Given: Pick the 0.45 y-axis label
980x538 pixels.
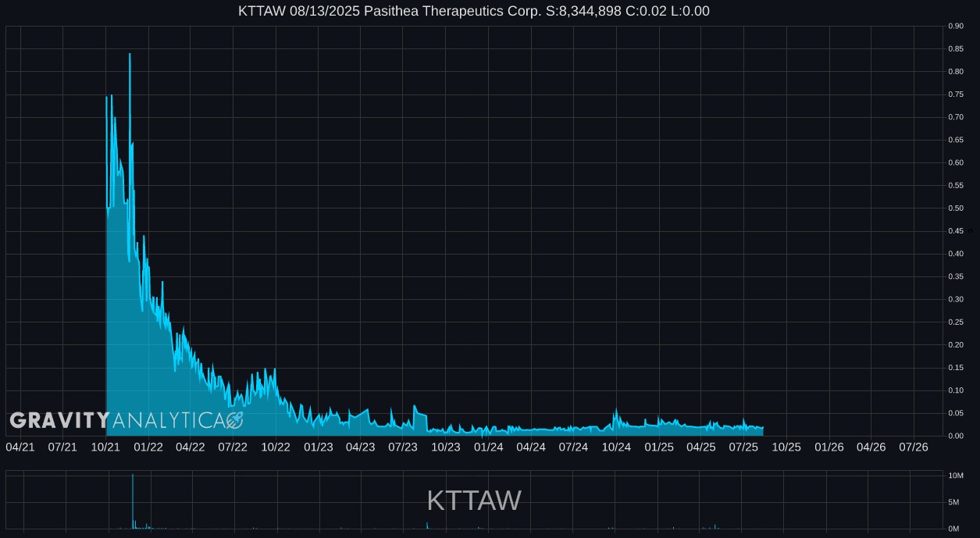Looking at the screenshot, I should coord(956,231).
